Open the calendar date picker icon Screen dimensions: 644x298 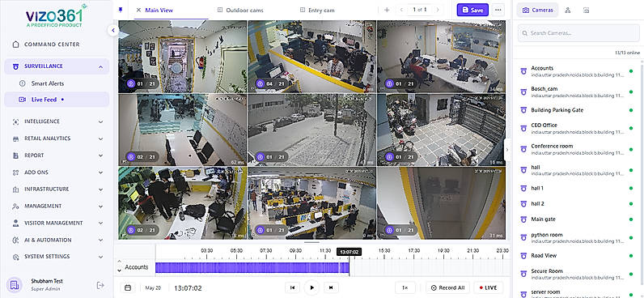(128, 287)
